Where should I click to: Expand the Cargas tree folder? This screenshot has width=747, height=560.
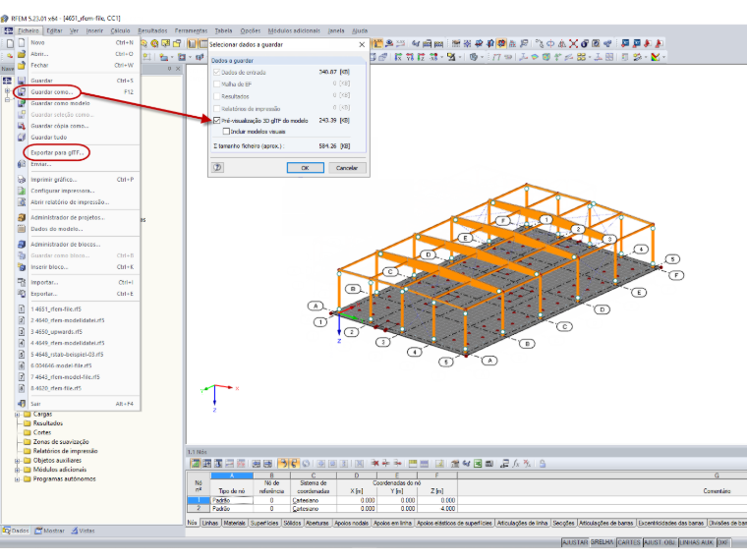(17, 415)
